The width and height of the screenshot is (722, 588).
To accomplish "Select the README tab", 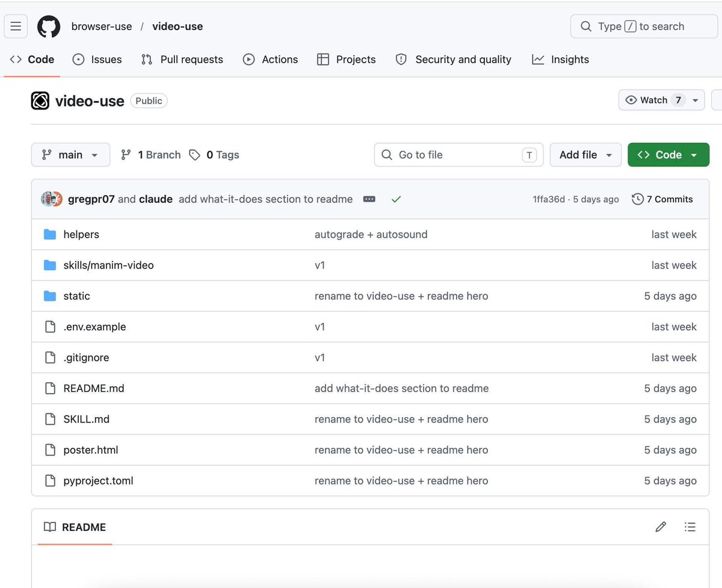I will [75, 527].
